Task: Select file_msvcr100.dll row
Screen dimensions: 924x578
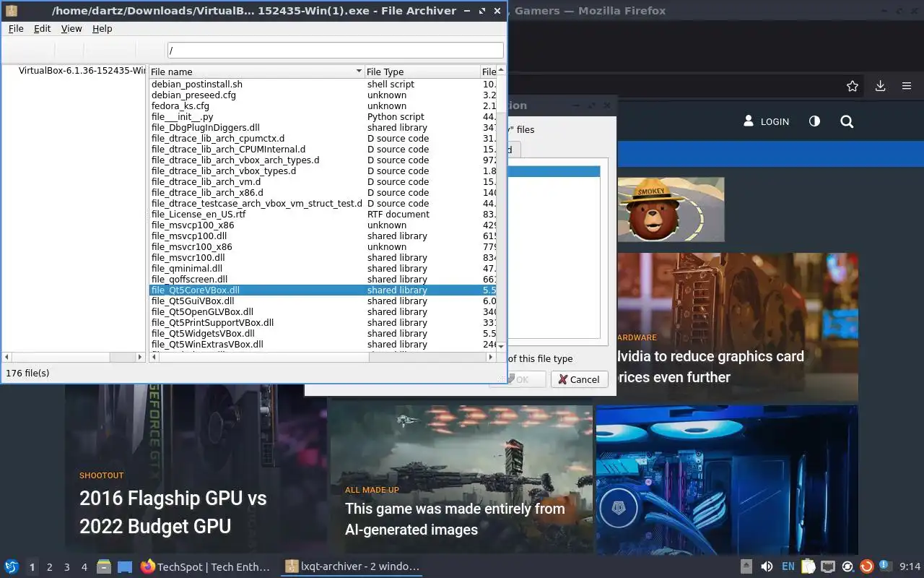Action: click(323, 258)
